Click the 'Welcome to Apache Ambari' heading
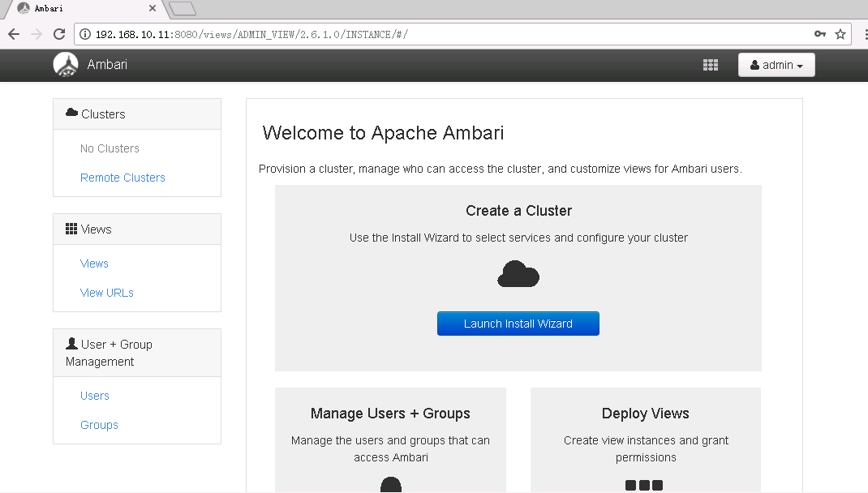 (x=383, y=133)
